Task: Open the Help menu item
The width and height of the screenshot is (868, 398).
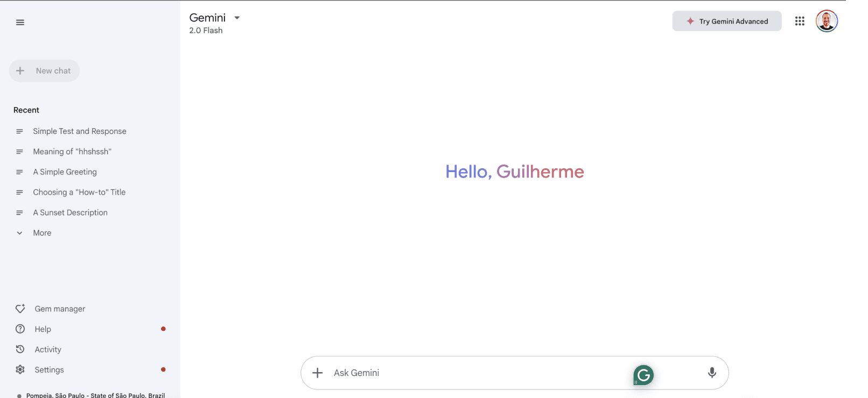Action: (43, 329)
